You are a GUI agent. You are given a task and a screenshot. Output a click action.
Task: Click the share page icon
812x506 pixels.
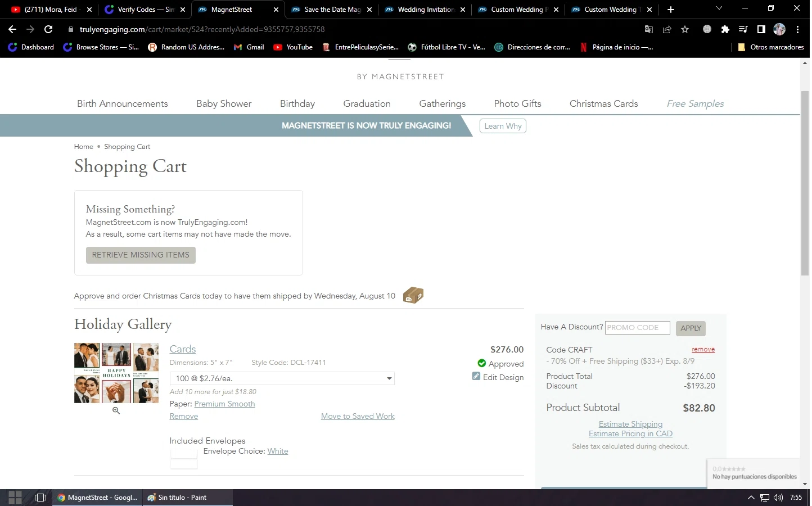tap(667, 29)
